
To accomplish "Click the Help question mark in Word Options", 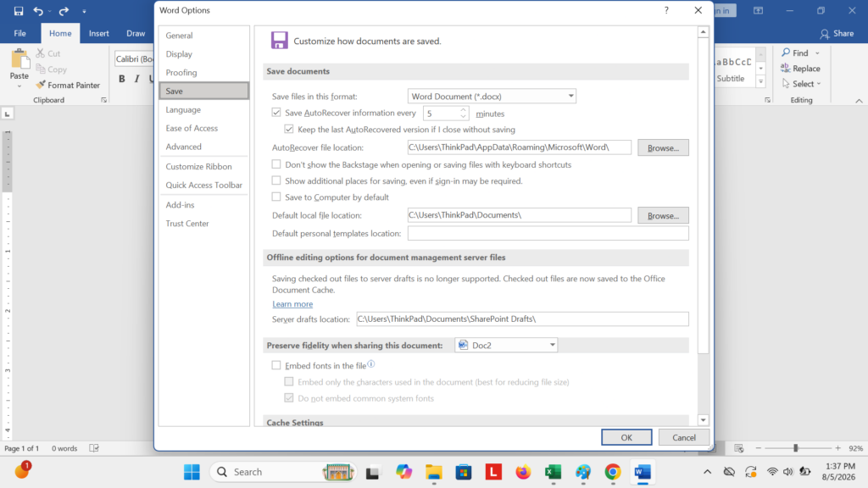I will (666, 10).
